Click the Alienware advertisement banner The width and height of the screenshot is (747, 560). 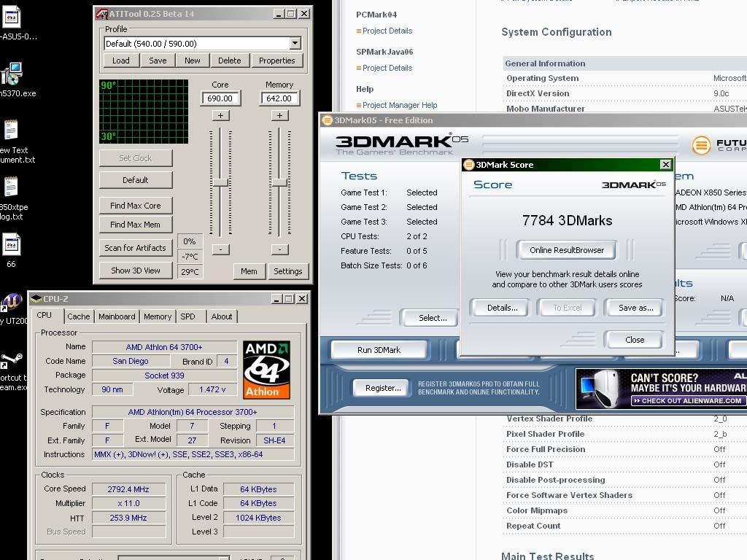(x=661, y=389)
